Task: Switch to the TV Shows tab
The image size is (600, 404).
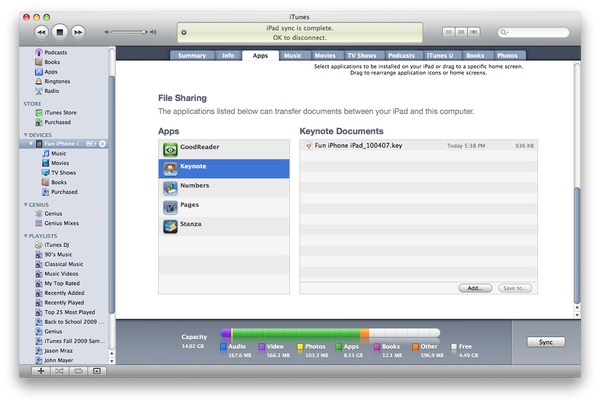Action: pyautogui.click(x=362, y=55)
